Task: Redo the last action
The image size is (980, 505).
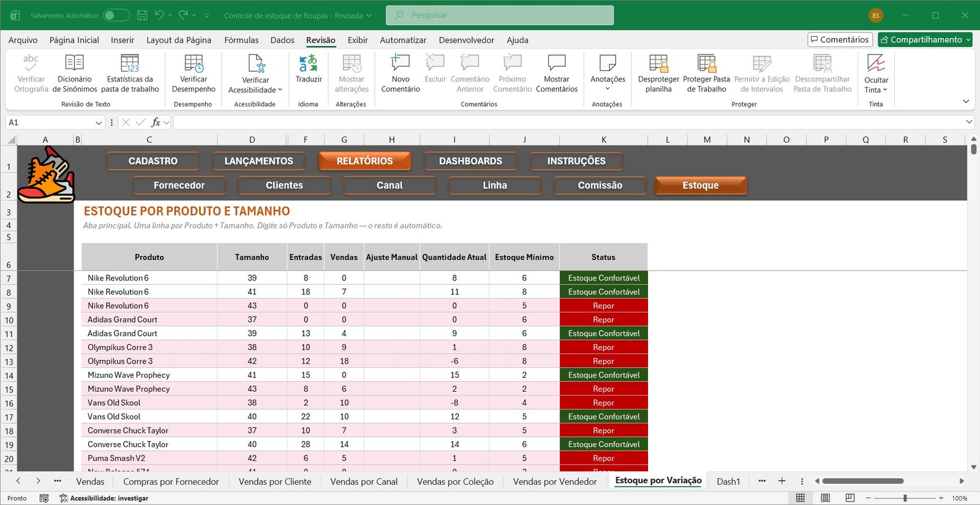Action: [x=184, y=15]
